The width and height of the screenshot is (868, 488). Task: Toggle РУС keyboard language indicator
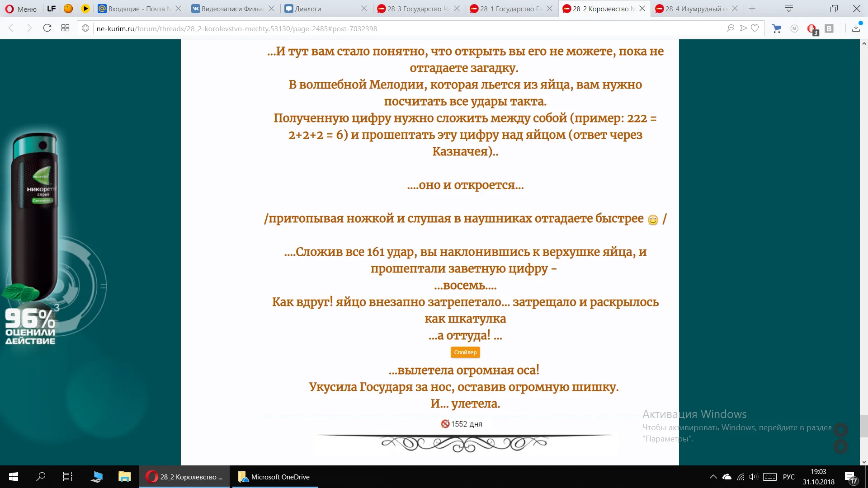788,477
